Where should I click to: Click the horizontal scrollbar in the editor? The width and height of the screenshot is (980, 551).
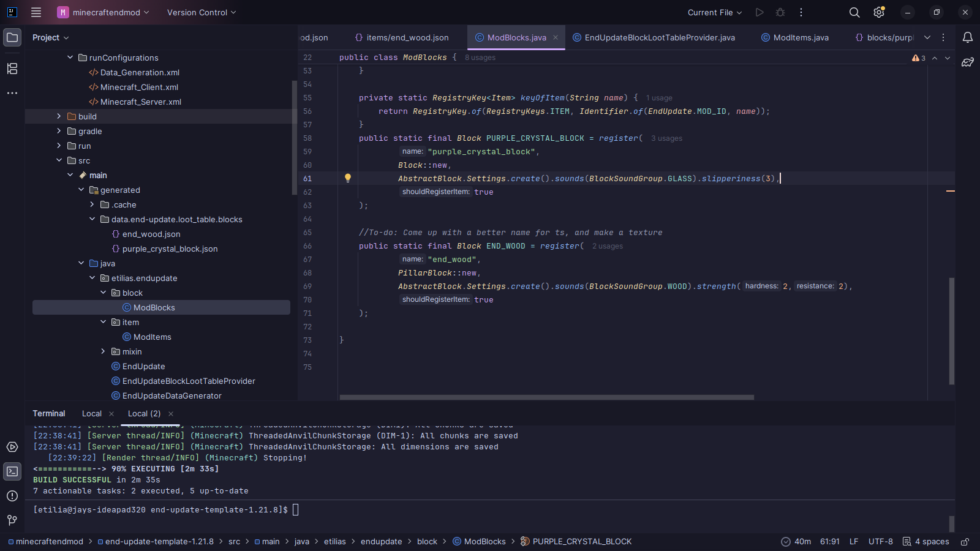546,397
